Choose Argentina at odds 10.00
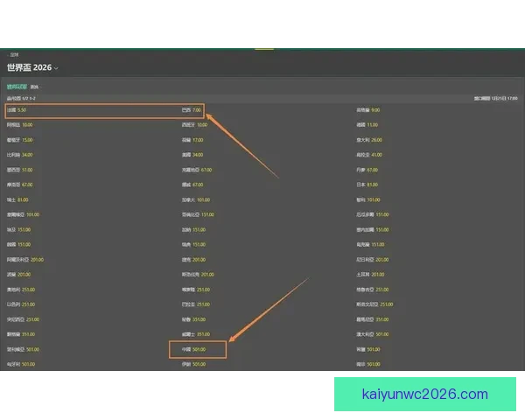 click(27, 125)
